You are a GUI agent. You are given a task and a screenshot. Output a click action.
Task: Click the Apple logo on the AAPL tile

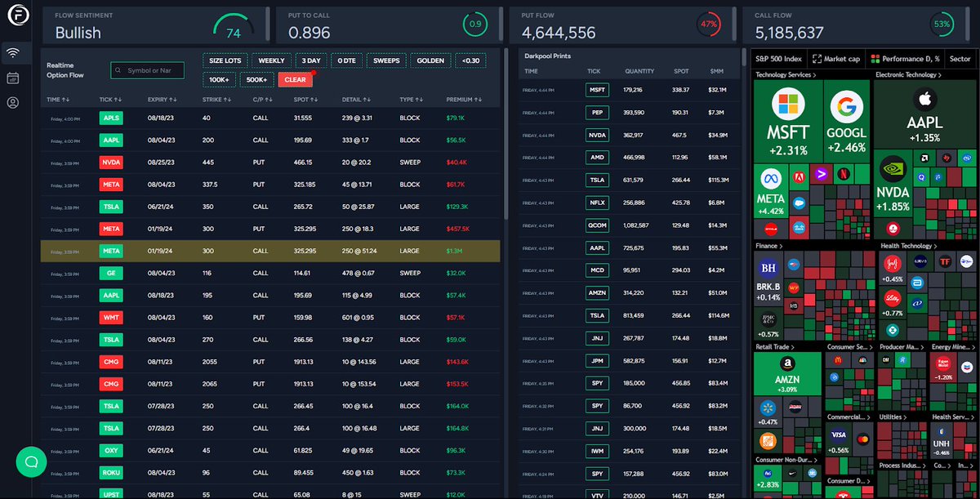(924, 100)
